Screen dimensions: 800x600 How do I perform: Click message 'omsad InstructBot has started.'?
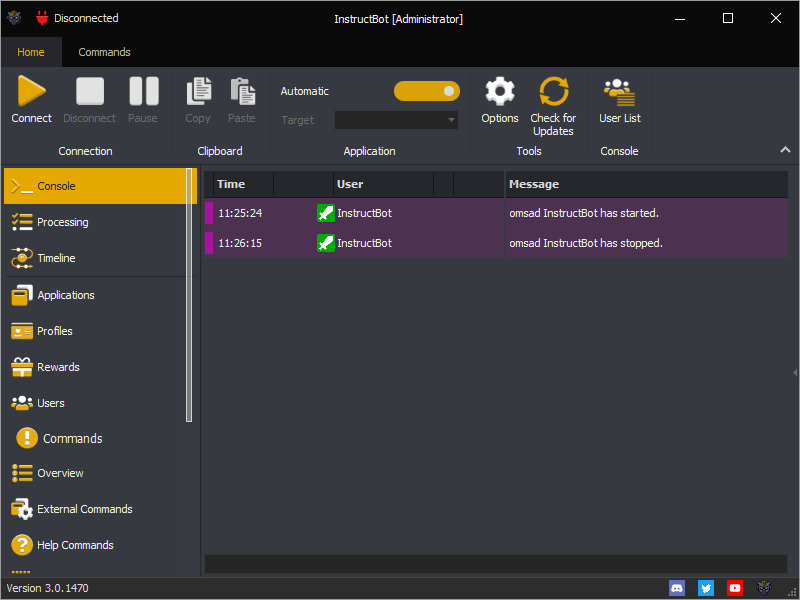(x=584, y=213)
